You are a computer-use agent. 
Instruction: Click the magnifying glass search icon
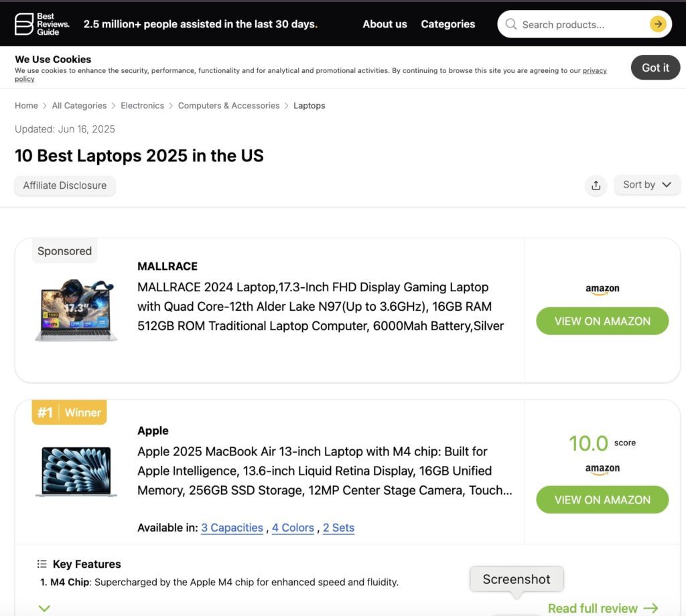click(510, 24)
